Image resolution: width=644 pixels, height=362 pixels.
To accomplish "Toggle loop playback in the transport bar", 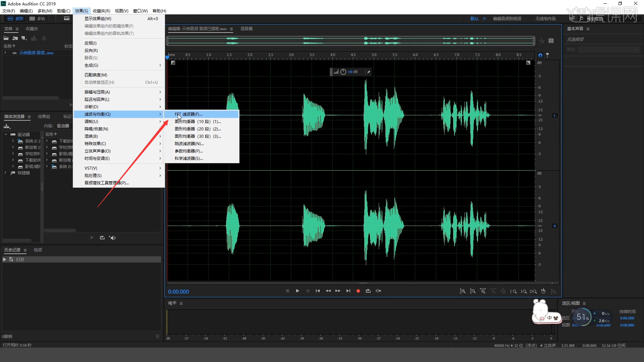I will (368, 291).
